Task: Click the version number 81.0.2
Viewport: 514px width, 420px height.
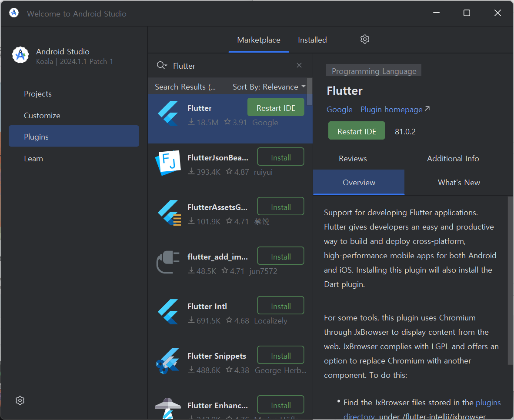Action: coord(405,131)
